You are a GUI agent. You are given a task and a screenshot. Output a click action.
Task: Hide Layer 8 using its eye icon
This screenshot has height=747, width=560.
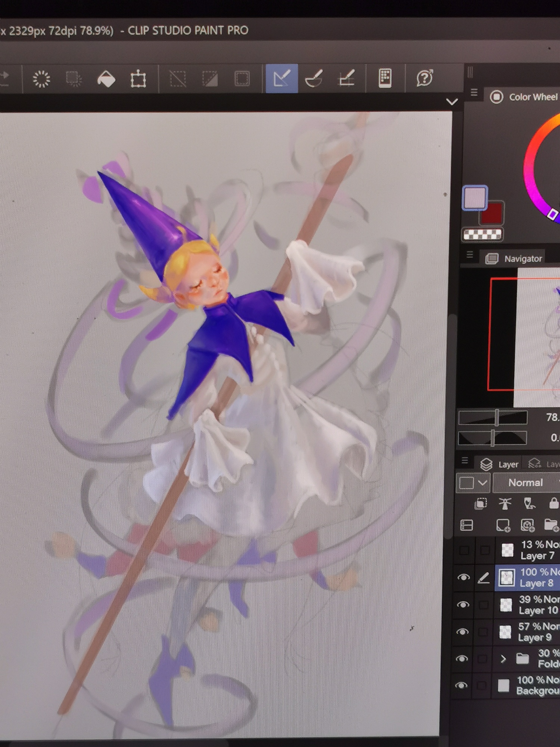point(463,577)
